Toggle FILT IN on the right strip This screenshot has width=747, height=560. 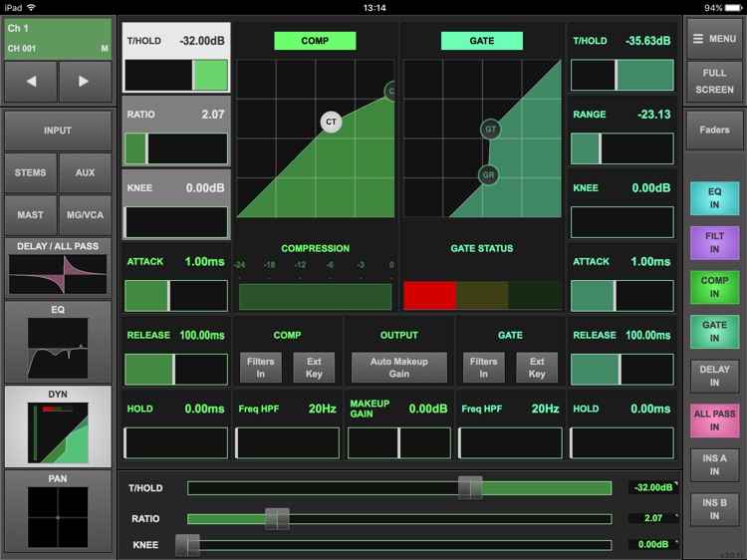[x=714, y=242]
